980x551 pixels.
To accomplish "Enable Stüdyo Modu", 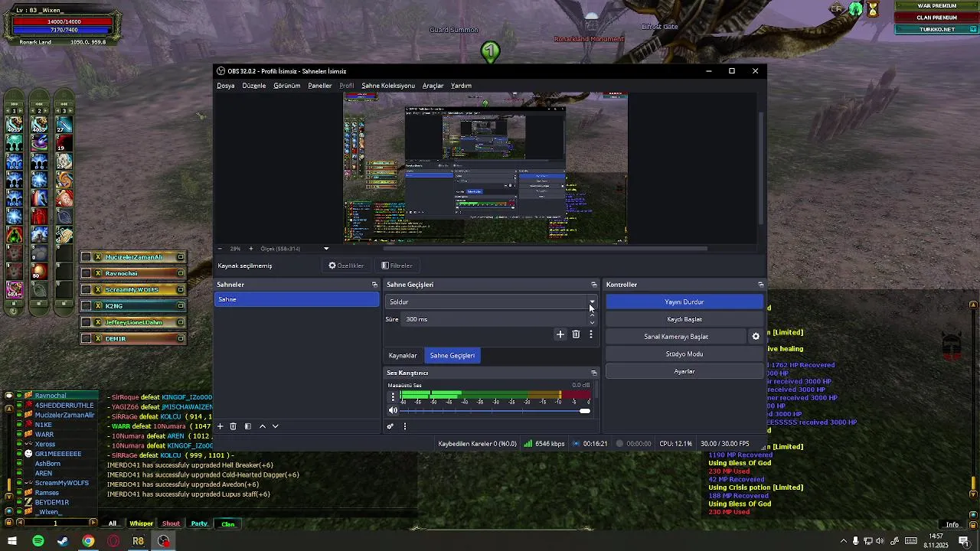I will pos(684,354).
